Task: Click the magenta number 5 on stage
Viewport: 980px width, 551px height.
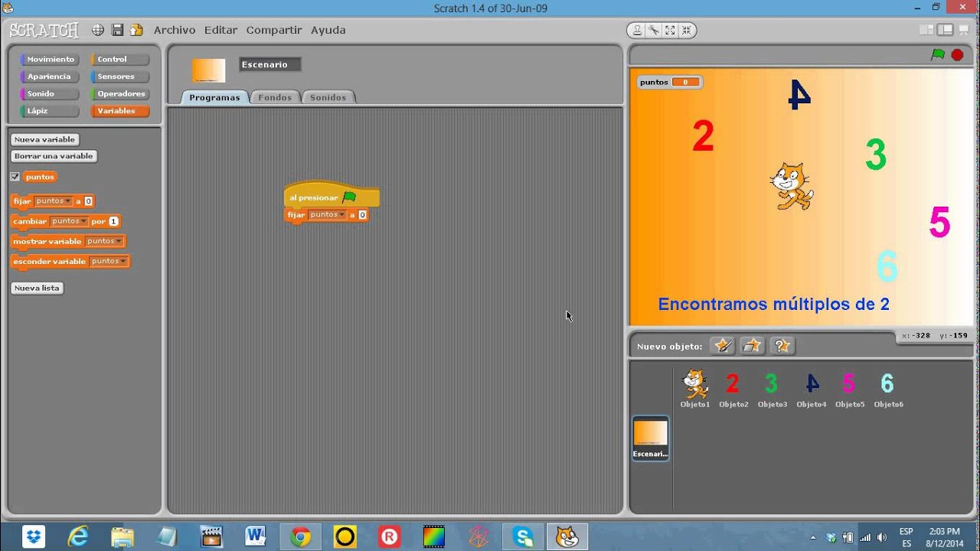Action: point(939,223)
